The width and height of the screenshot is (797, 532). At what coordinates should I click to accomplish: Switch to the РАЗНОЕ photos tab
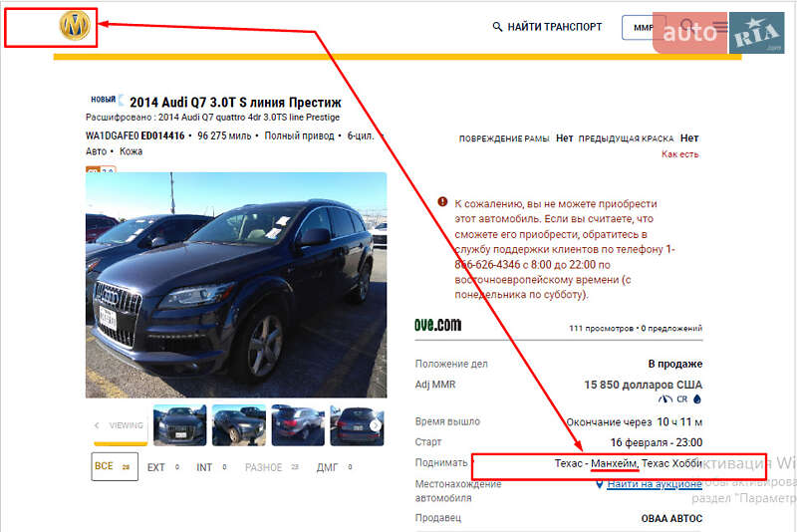coord(271,467)
